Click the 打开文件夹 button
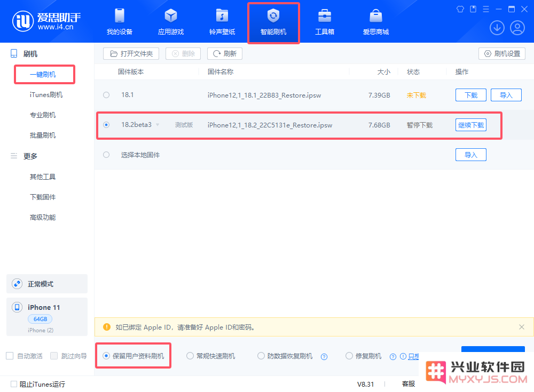The width and height of the screenshot is (534, 392). pyautogui.click(x=131, y=54)
